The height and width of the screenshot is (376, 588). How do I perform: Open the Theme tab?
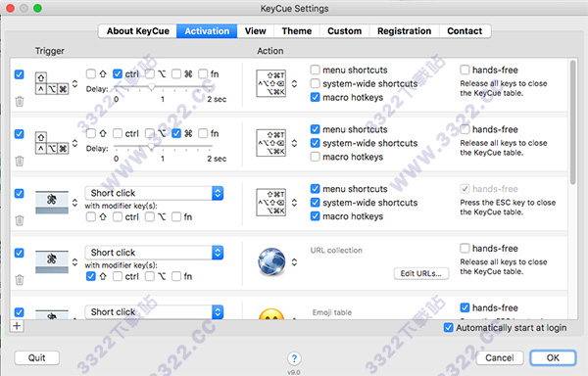tap(297, 31)
